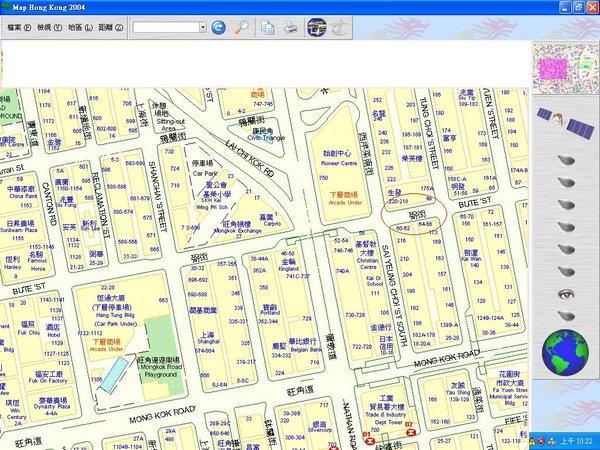This screenshot has width=600, height=450.
Task: Click the yellow warning tray icon
Action: pos(532,441)
